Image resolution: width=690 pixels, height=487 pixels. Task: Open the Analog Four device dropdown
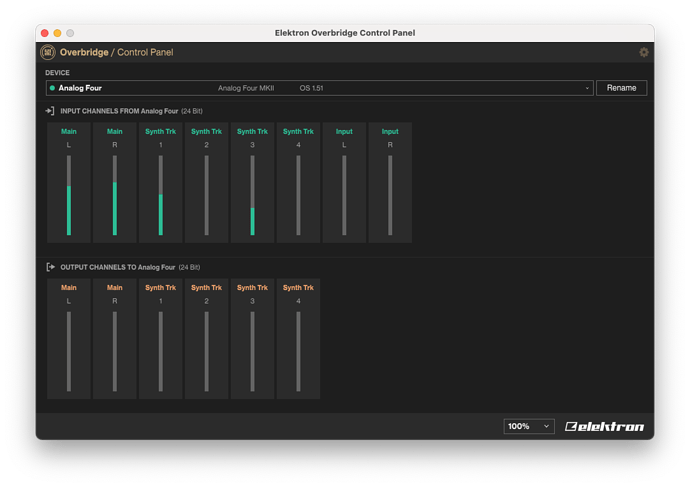pyautogui.click(x=319, y=88)
